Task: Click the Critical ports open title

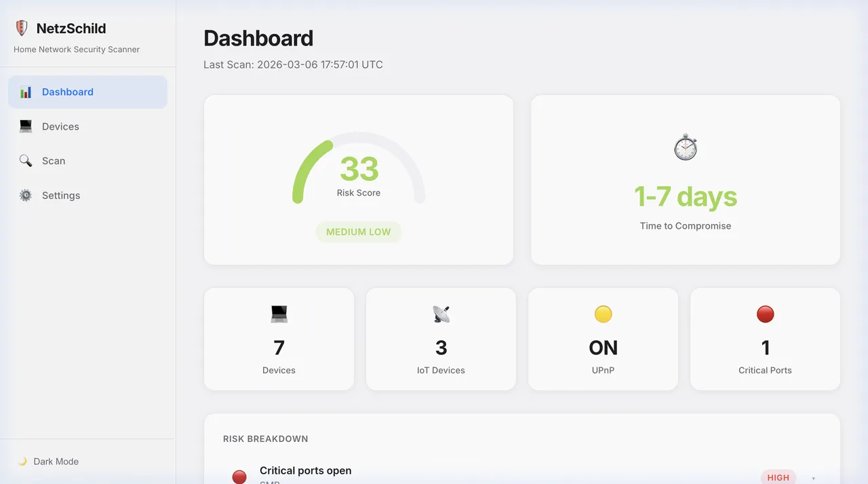Action: pos(305,470)
